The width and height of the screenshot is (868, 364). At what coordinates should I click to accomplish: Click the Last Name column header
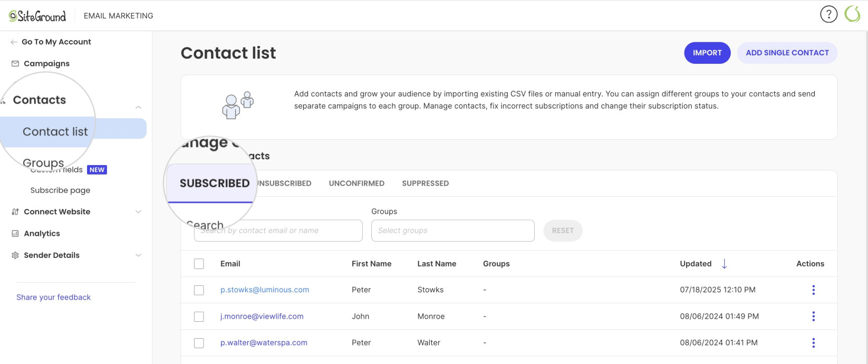coord(437,264)
